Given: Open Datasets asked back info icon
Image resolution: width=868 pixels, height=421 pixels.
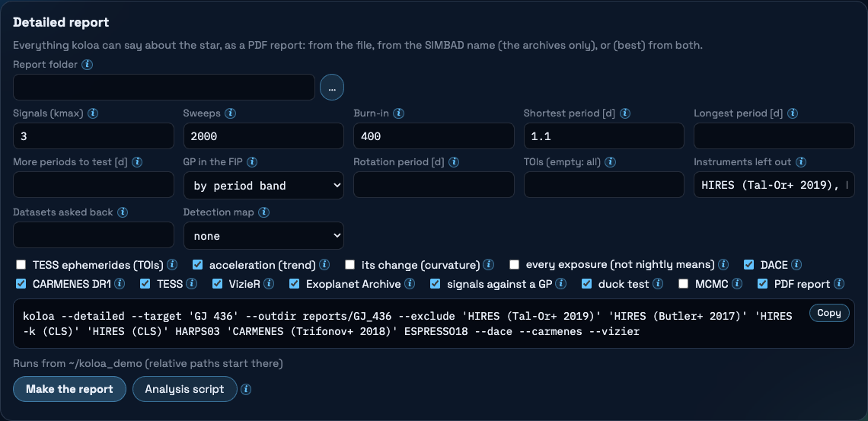Looking at the screenshot, I should [123, 212].
